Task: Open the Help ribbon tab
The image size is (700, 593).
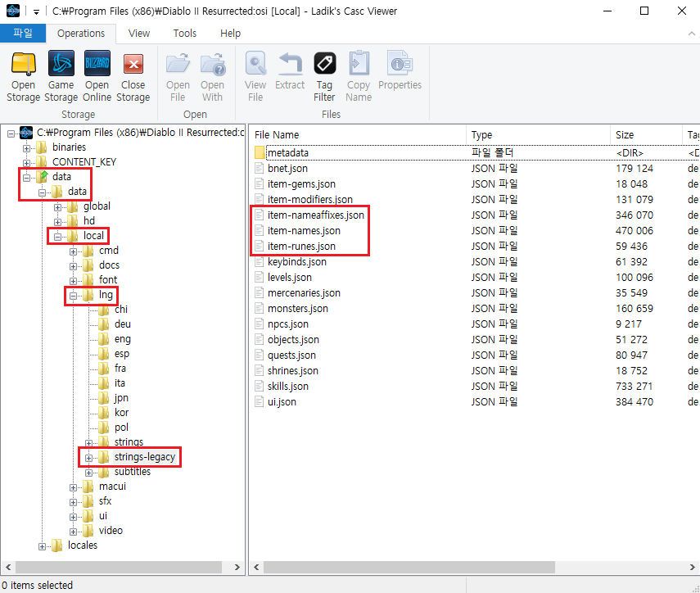Action: (230, 34)
